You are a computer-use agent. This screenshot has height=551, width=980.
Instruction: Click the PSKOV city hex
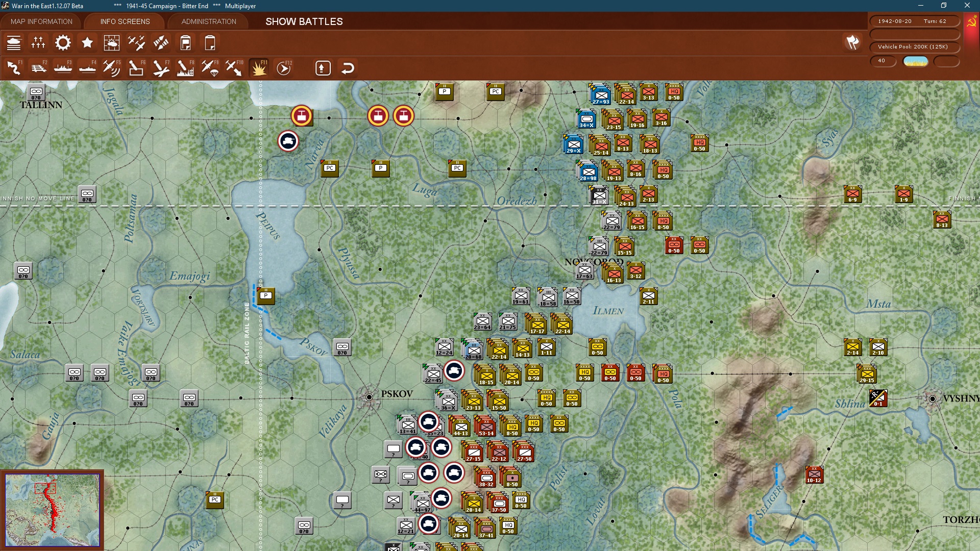(x=369, y=397)
